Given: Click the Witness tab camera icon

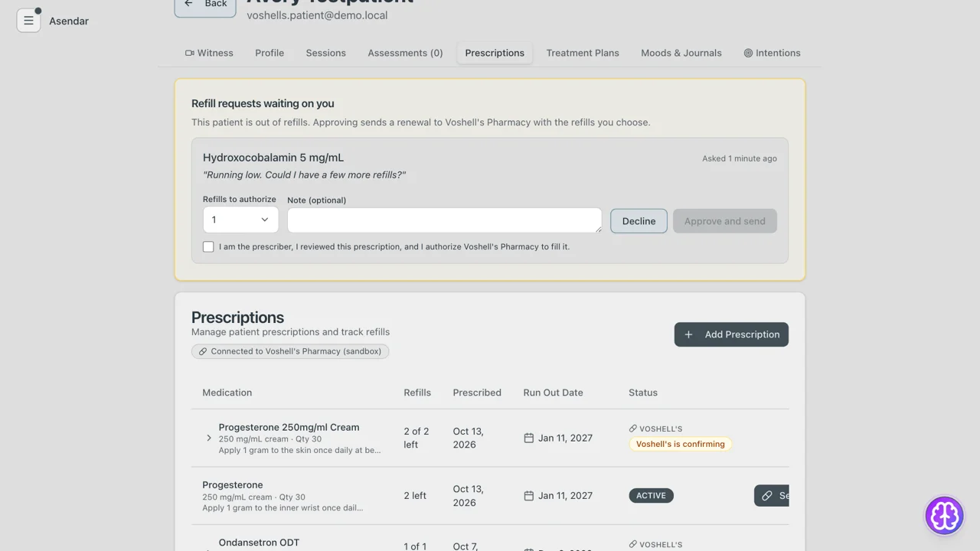Looking at the screenshot, I should point(189,53).
